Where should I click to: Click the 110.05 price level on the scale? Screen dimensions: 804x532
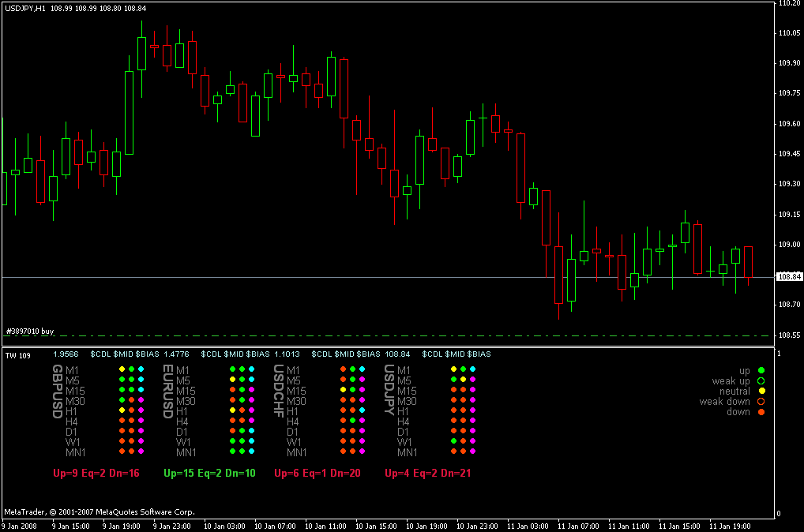[x=789, y=33]
